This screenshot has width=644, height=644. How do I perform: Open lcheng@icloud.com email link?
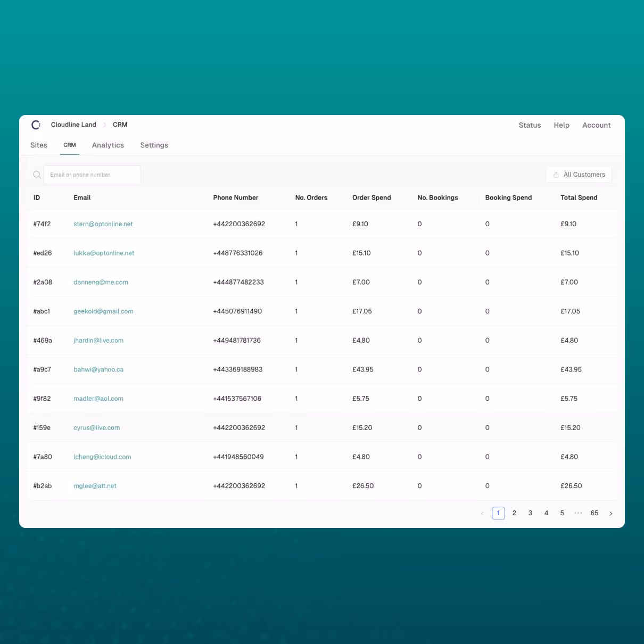point(102,457)
